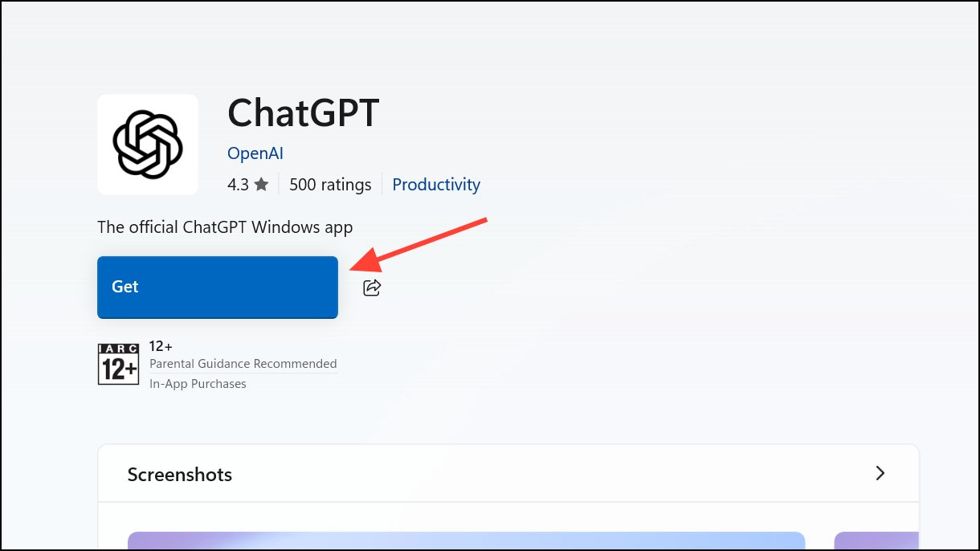This screenshot has height=551, width=980.
Task: Open the OpenAI publisher page
Action: [255, 153]
